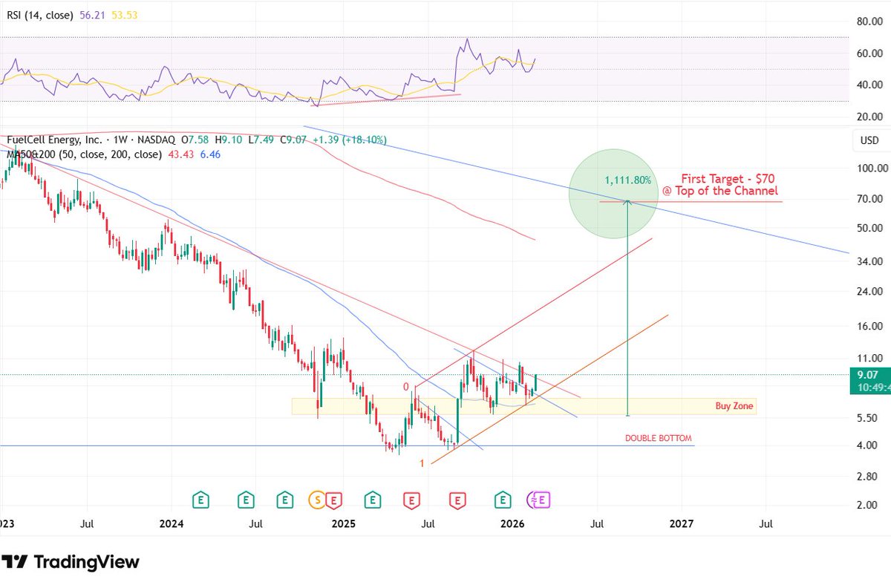
Task: Click the orange S stock split marker
Action: [x=319, y=500]
